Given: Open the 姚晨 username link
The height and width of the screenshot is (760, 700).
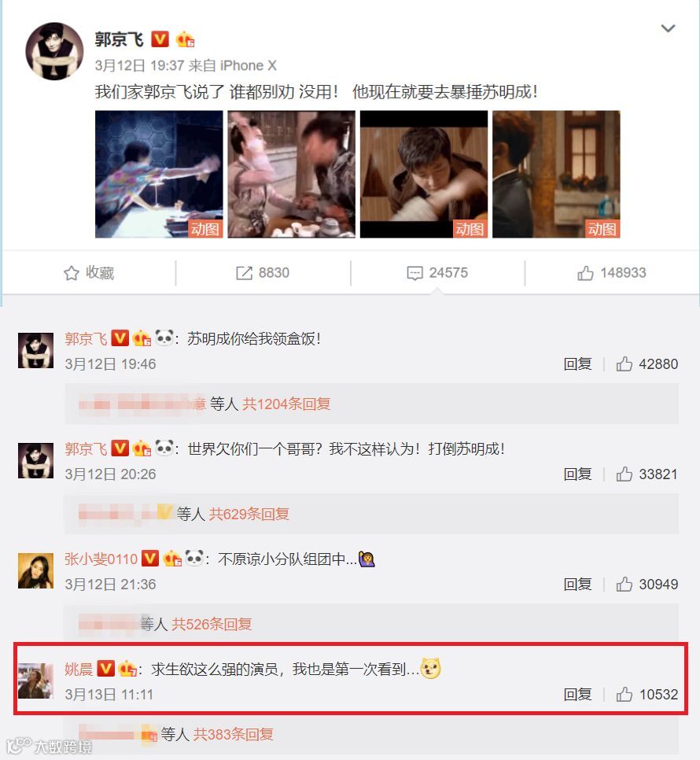Looking at the screenshot, I should pos(79,670).
